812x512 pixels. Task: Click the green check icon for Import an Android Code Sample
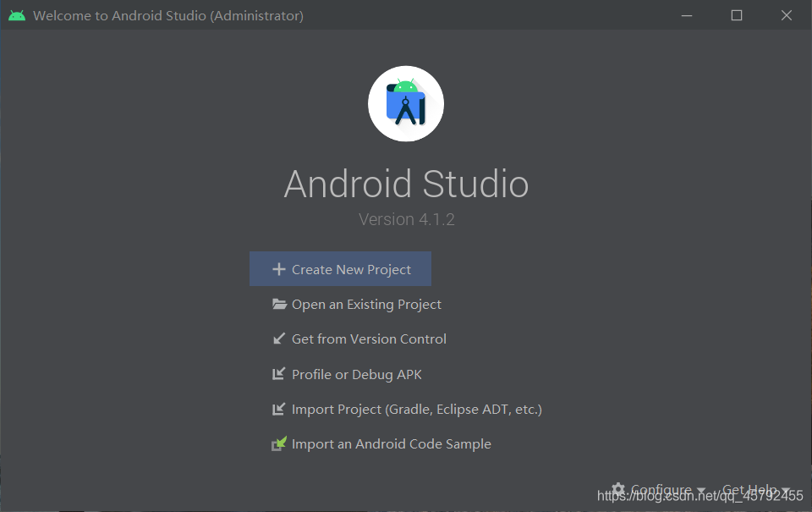tap(278, 443)
